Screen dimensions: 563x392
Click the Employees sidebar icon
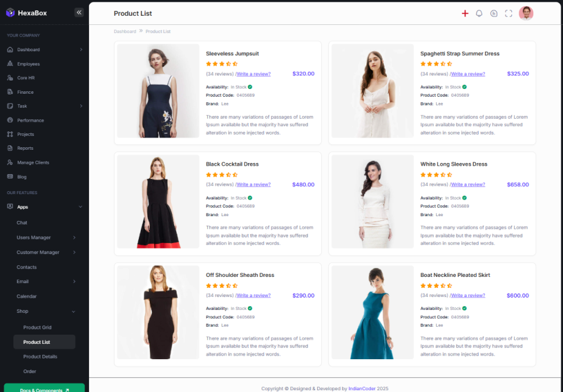point(10,64)
